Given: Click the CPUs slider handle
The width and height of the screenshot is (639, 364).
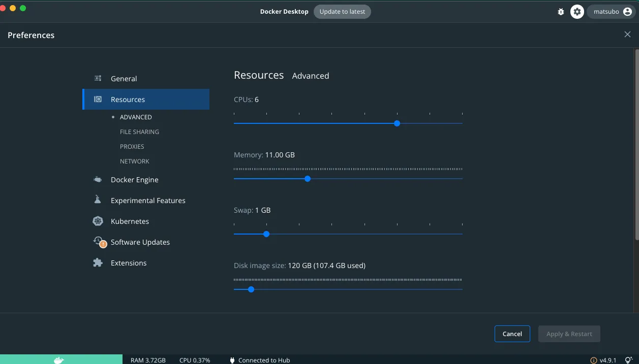Looking at the screenshot, I should (397, 123).
